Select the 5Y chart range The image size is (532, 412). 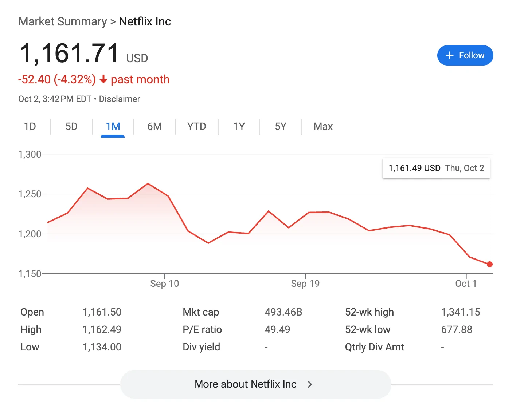pyautogui.click(x=280, y=127)
